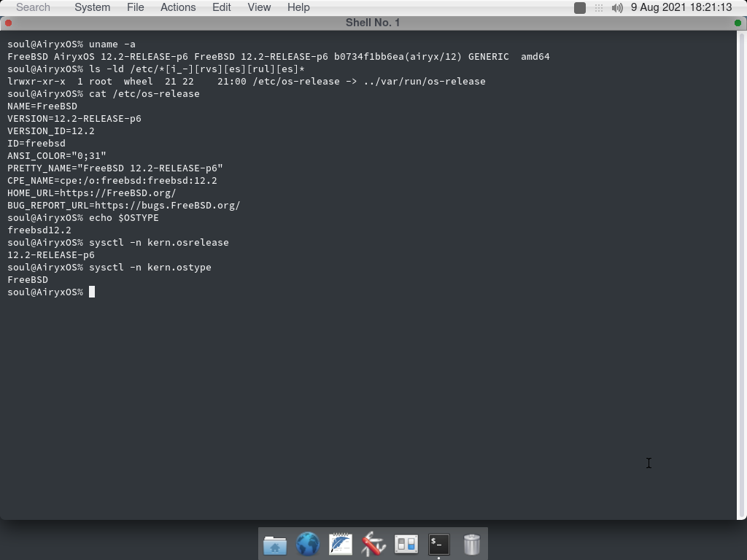Click the 'CPE_NAME=cpe:/o:freebsd:freebsd:12.2' line

112,181
